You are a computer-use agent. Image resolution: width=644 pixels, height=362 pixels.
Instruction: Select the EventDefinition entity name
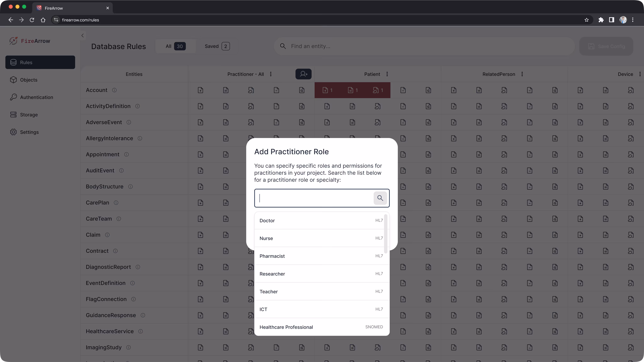click(106, 283)
